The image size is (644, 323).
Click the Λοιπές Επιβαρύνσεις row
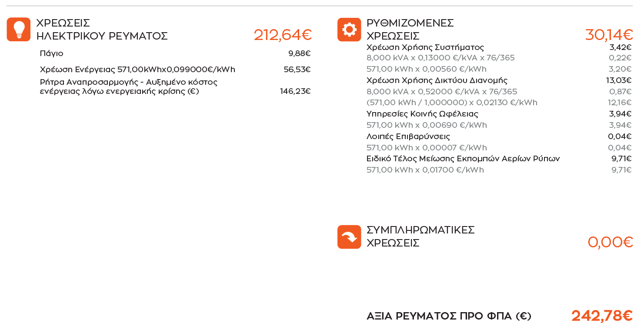[499, 137]
